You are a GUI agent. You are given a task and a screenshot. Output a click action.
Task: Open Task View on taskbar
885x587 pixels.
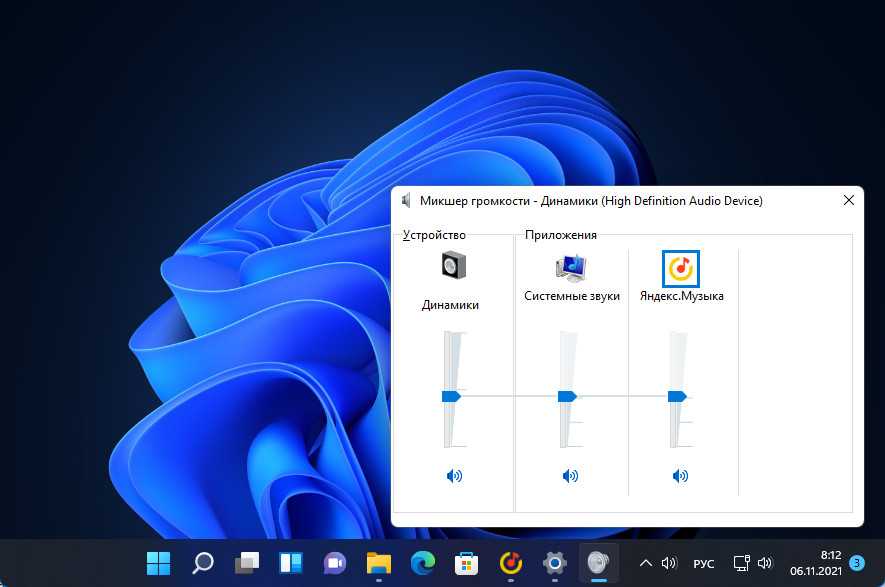pos(247,563)
